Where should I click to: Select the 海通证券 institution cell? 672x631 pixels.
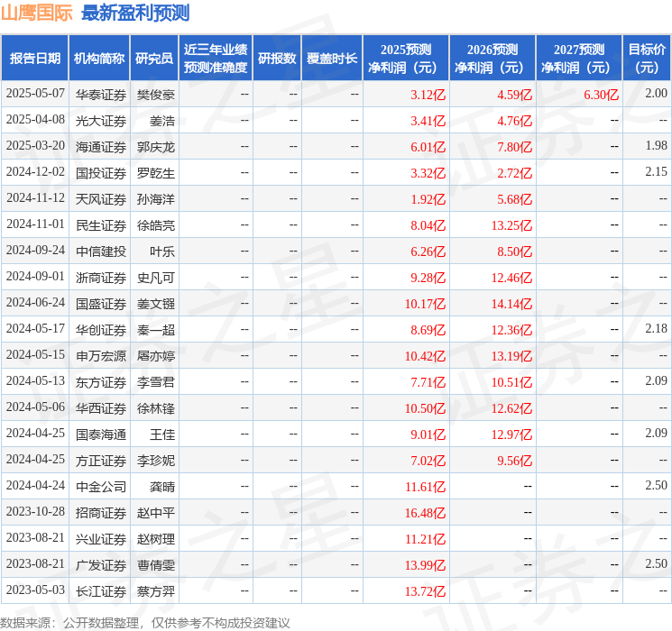click(x=101, y=147)
